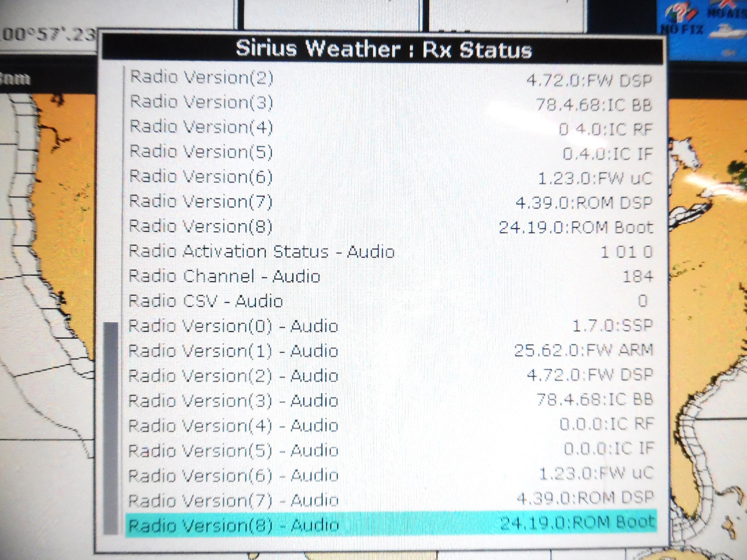Select Radio Version(6) - Audio row
This screenshot has height=560, width=747.
pyautogui.click(x=391, y=475)
